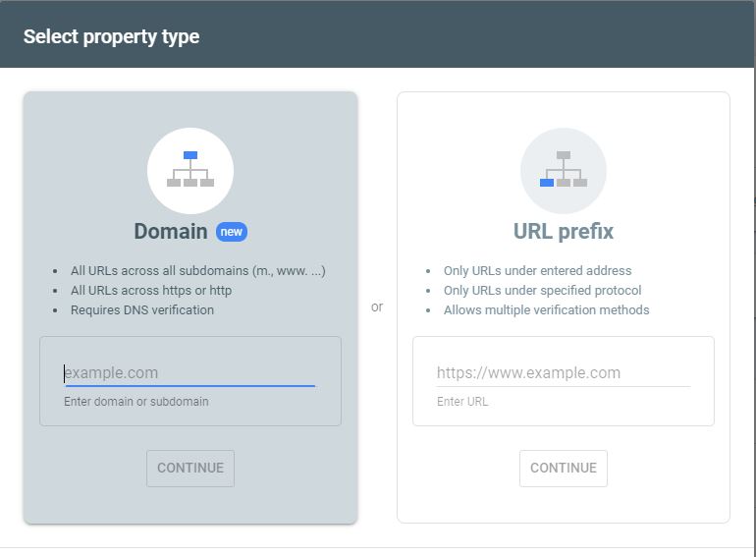Screen dimensions: 756x557
Task: Select the blue top node in Domain diagram
Action: click(190, 155)
